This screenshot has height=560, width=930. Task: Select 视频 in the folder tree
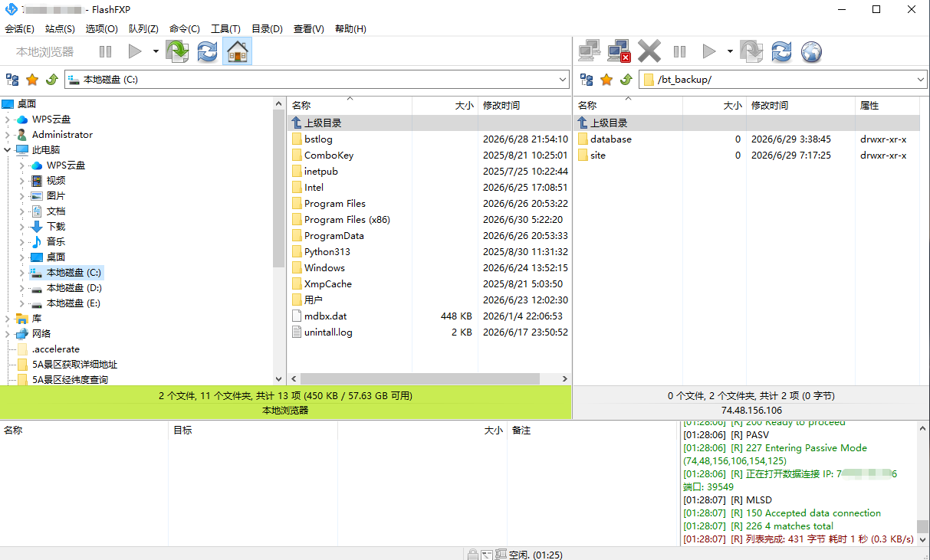click(56, 181)
